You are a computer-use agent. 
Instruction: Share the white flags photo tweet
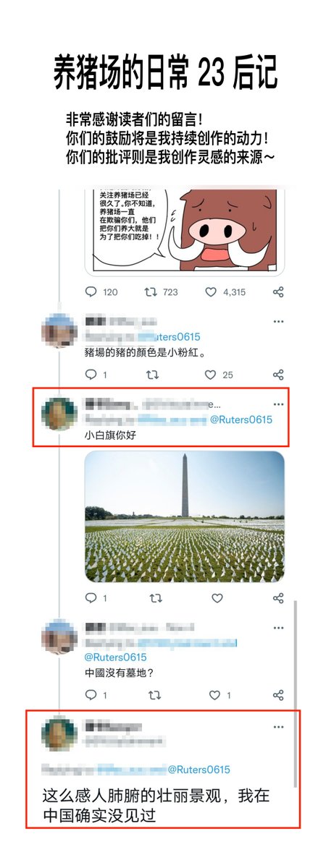point(278,598)
